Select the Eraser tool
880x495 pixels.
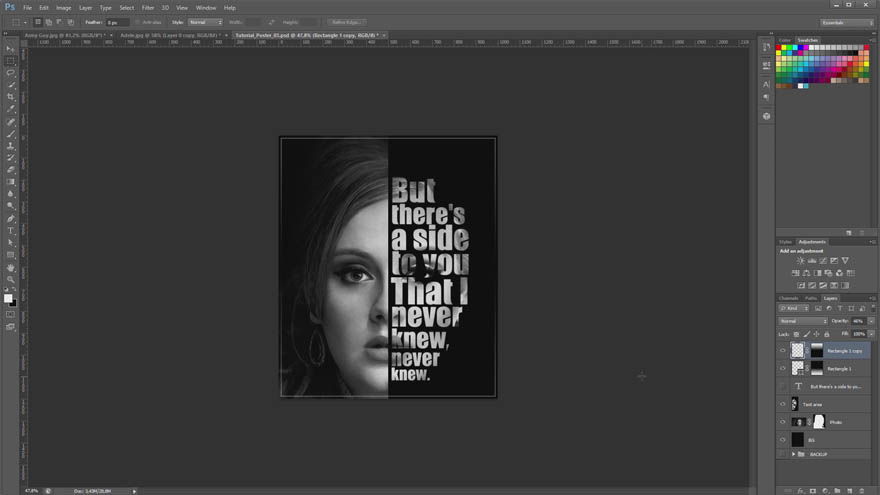pos(10,169)
